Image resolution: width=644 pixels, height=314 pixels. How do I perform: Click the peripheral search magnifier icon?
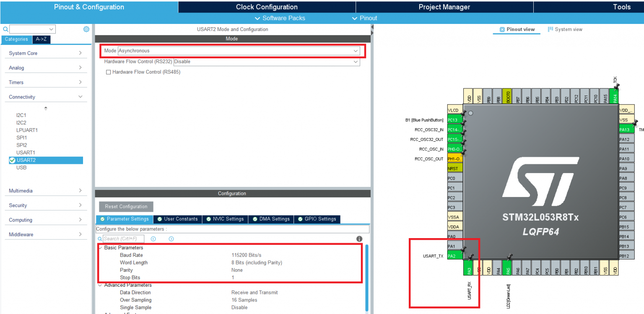pyautogui.click(x=5, y=29)
